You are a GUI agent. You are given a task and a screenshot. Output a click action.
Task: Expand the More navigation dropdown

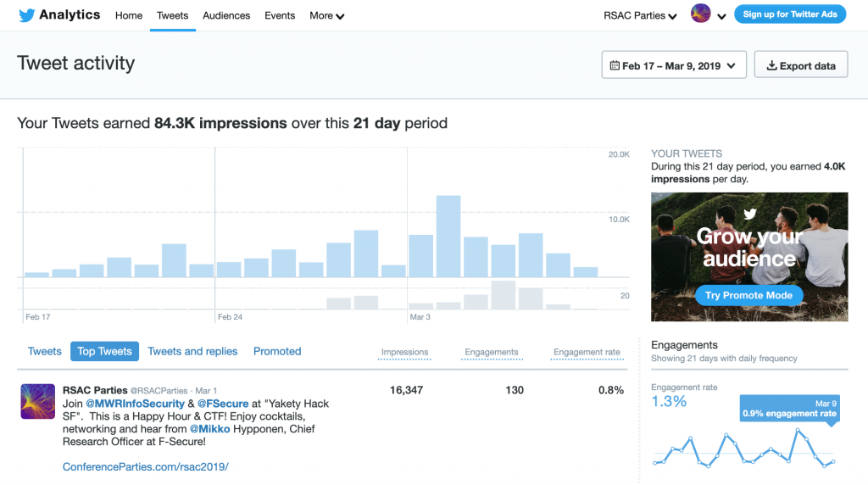point(326,15)
